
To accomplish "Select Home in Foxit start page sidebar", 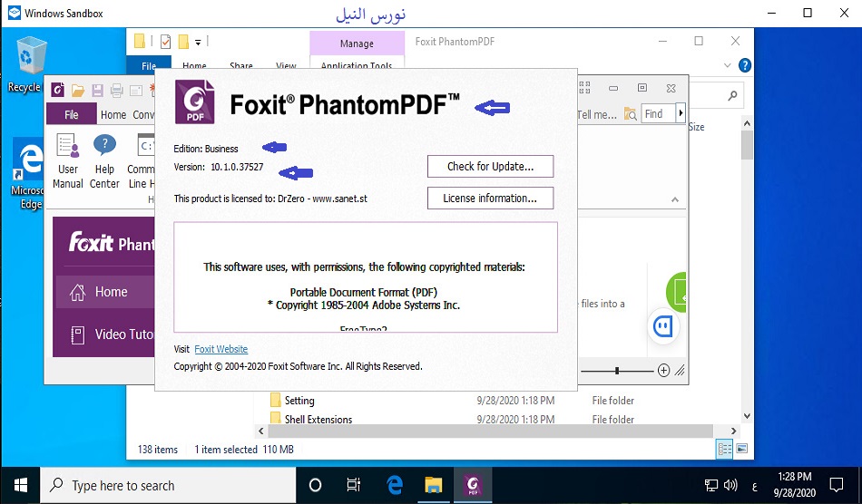I will click(x=105, y=292).
